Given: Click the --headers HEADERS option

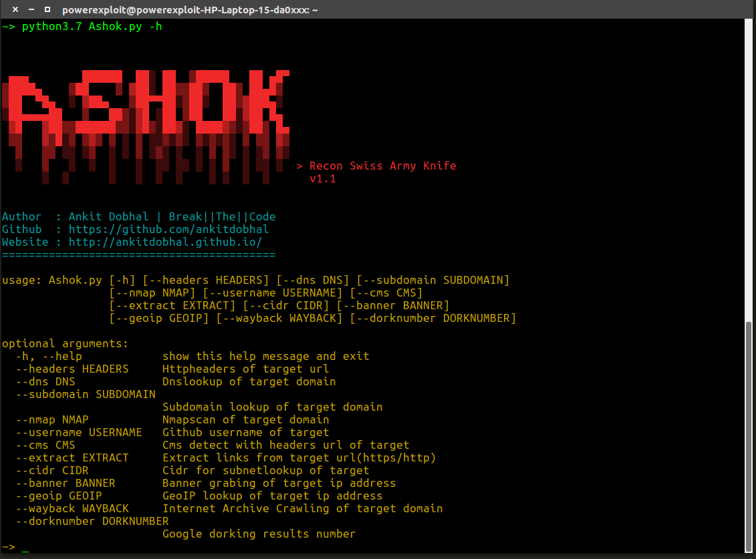Looking at the screenshot, I should (72, 369).
